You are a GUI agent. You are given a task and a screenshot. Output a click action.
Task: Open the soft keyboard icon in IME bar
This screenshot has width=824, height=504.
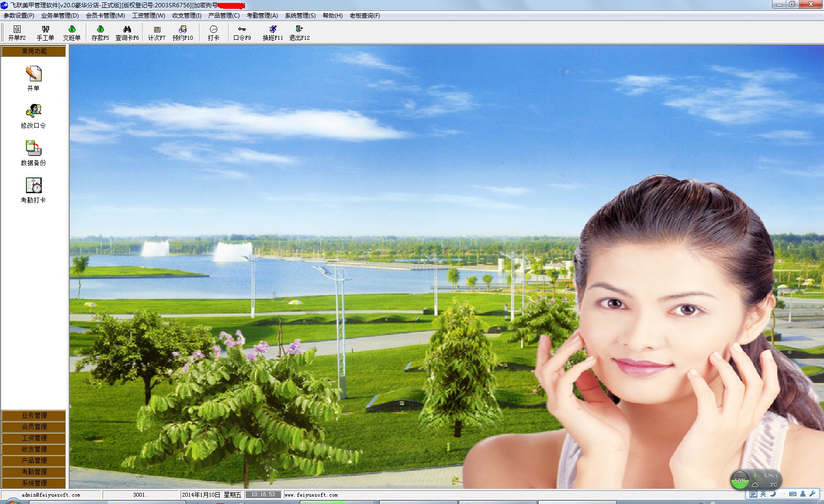pyautogui.click(x=793, y=494)
